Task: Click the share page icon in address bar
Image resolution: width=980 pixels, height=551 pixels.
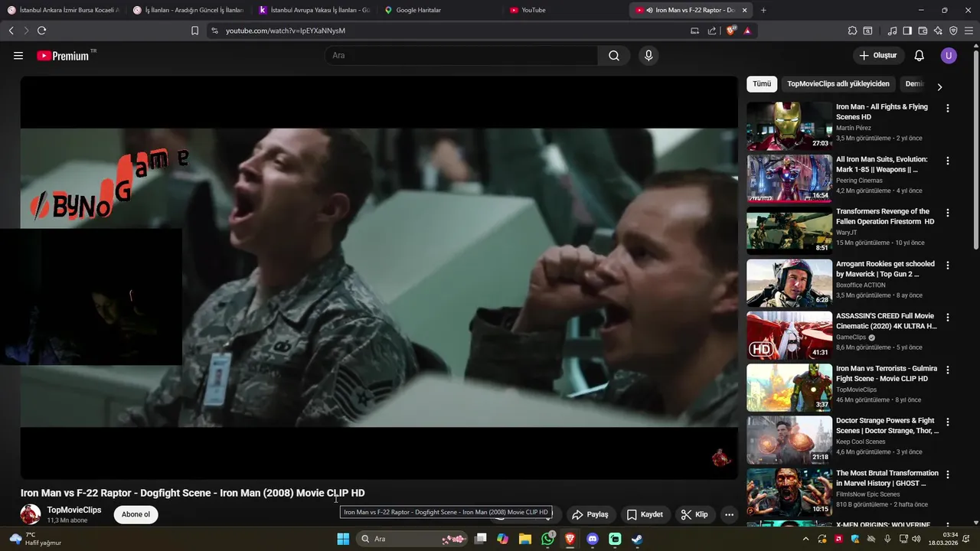Action: 712,31
